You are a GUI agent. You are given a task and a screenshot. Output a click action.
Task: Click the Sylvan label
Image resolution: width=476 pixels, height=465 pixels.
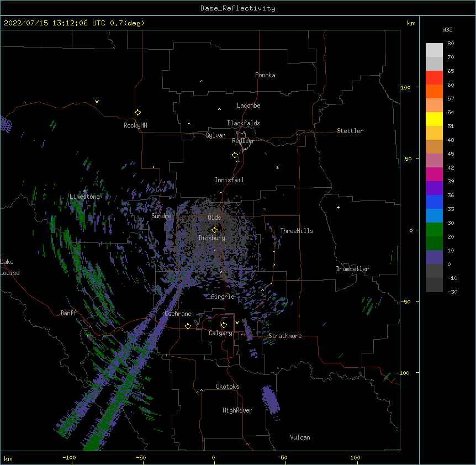[215, 135]
